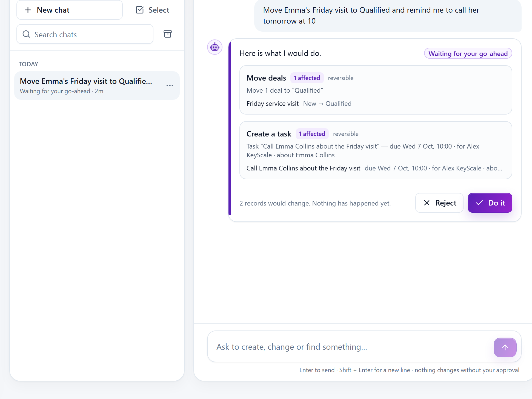This screenshot has height=399, width=532.
Task: Click the reversible label beside Move deals
Action: tap(341, 78)
